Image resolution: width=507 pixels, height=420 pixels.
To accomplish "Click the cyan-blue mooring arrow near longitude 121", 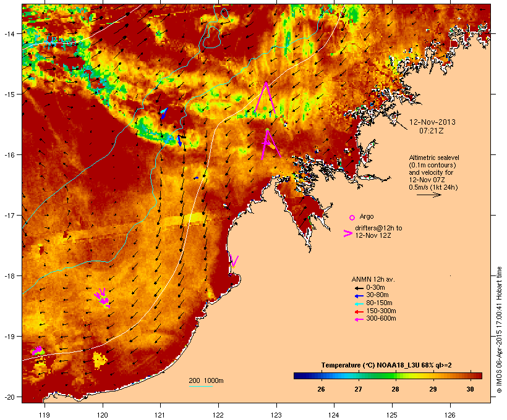I will (x=164, y=114).
